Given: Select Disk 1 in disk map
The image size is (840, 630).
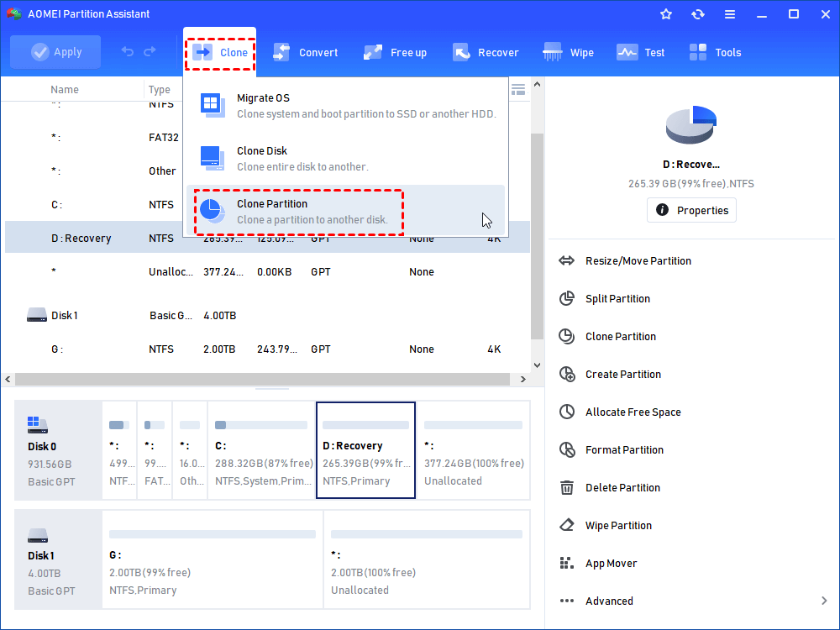Looking at the screenshot, I should pyautogui.click(x=59, y=559).
